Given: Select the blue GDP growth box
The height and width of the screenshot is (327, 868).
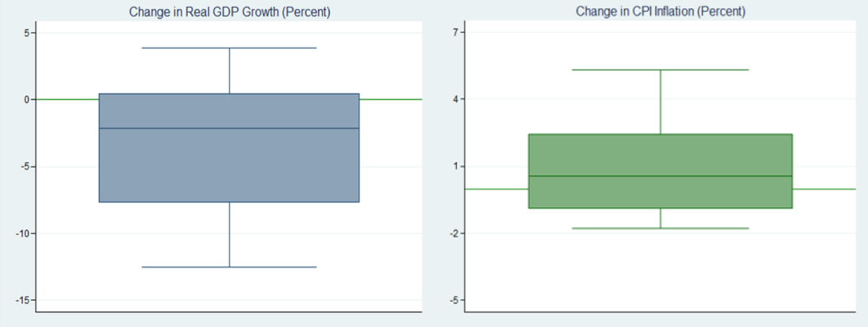Looking at the screenshot, I should tap(229, 148).
